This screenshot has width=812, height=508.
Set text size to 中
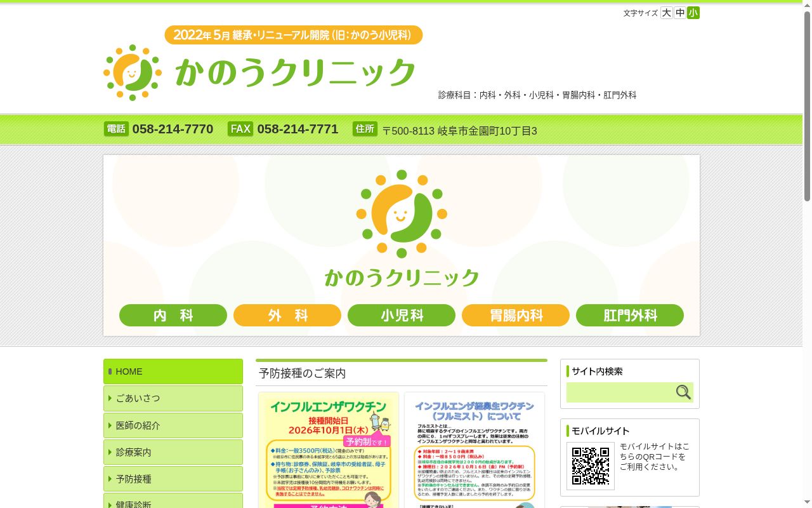pyautogui.click(x=680, y=13)
